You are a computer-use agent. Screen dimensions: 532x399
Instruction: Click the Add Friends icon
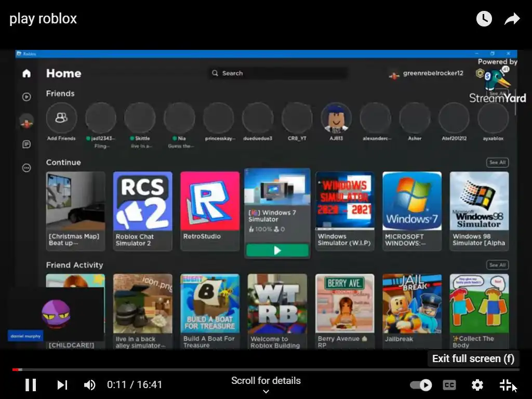[61, 118]
